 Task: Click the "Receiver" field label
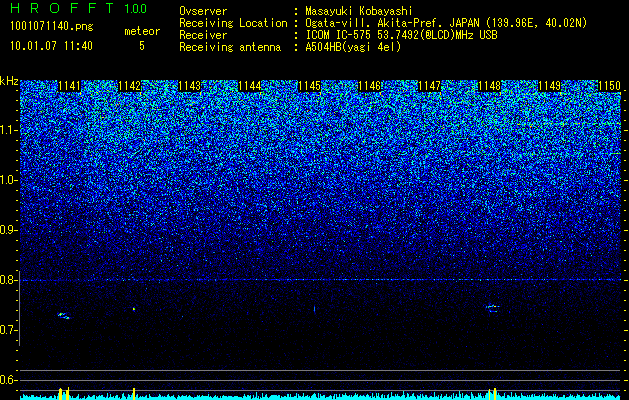coord(203,35)
